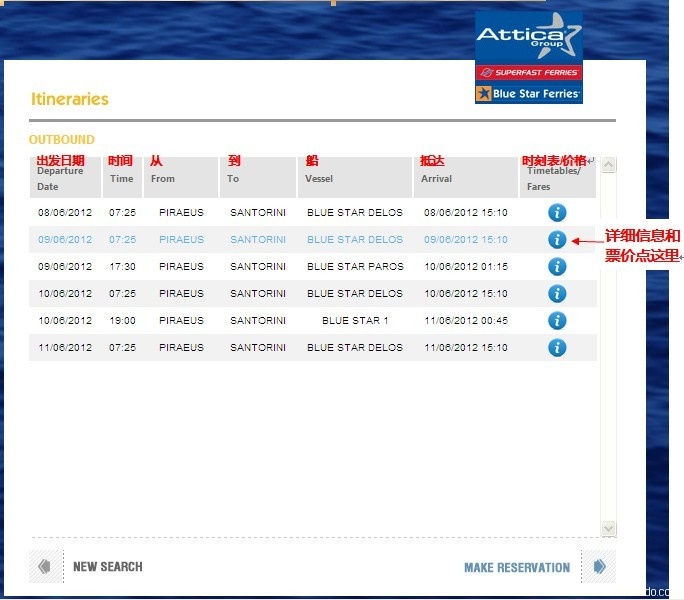
Task: Select the 17:30 departure time
Action: (123, 267)
